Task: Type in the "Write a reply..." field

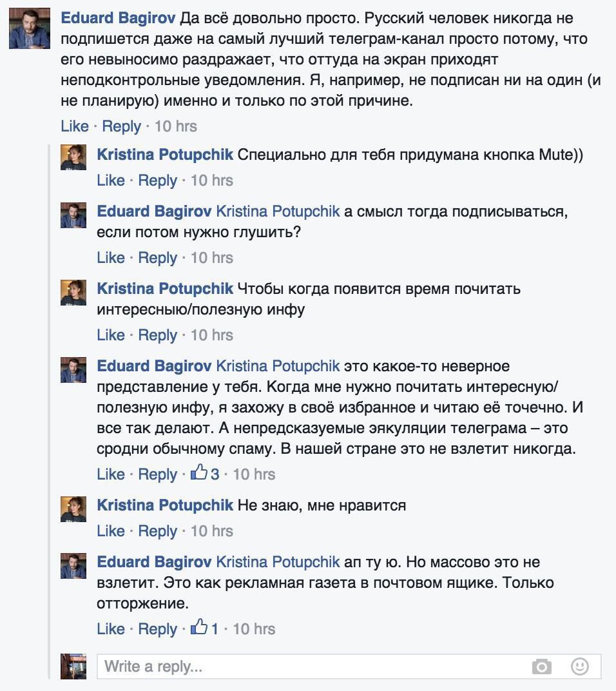Action: coord(309,666)
